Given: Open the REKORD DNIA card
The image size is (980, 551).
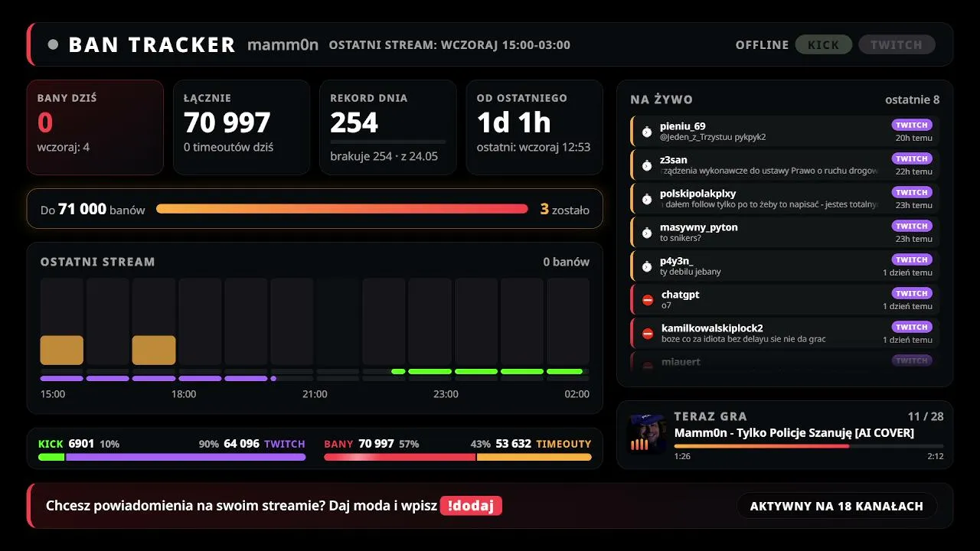Looking at the screenshot, I should [388, 127].
